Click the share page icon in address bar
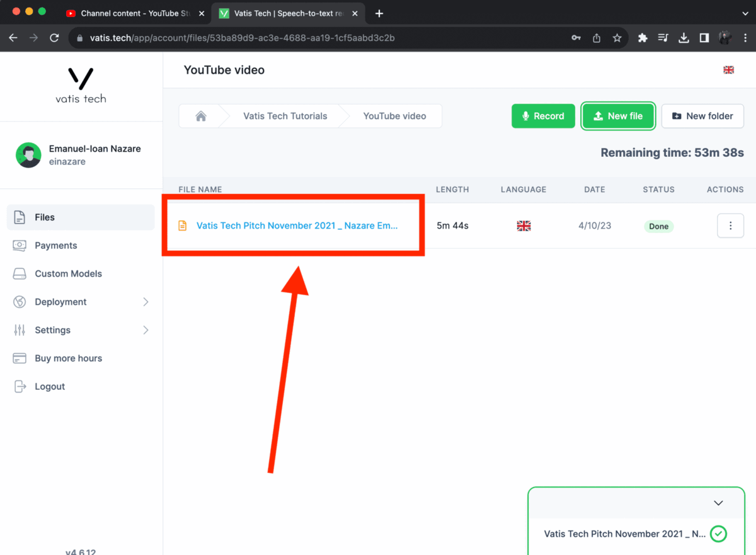The height and width of the screenshot is (555, 756). [x=597, y=38]
